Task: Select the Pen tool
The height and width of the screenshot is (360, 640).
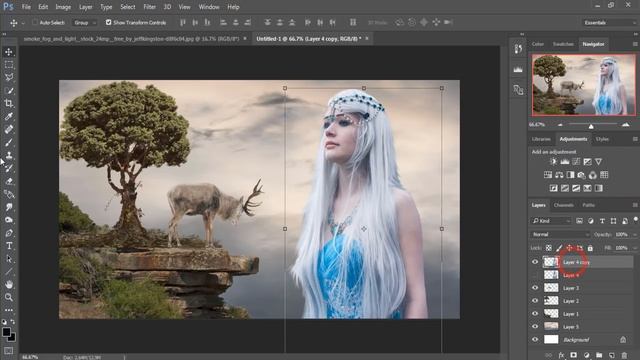Action: click(x=9, y=233)
